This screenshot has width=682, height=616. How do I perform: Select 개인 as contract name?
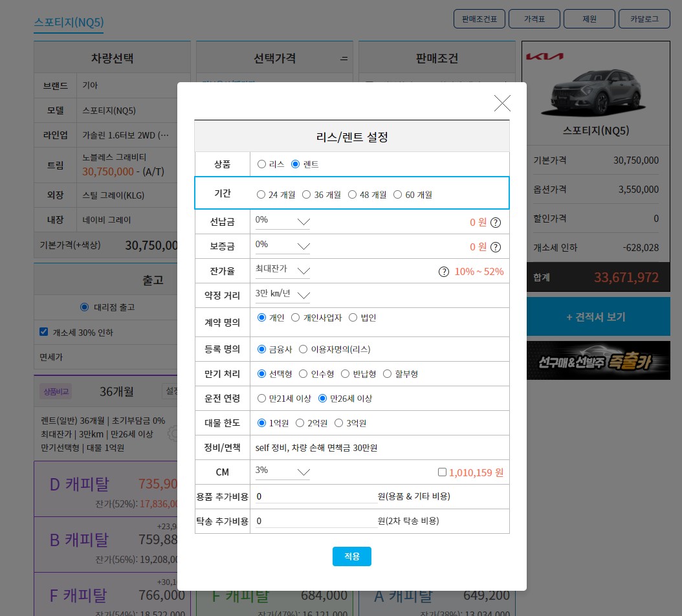coord(261,318)
